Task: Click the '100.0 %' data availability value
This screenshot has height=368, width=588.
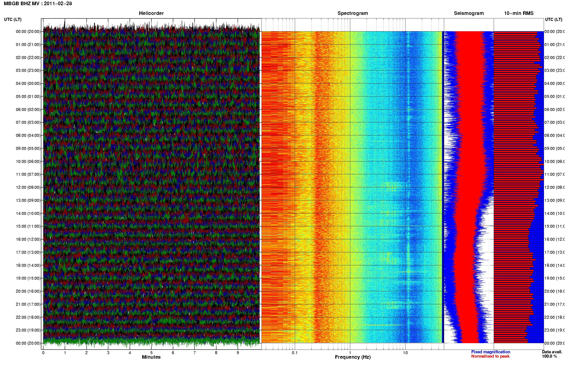Action: tap(549, 356)
